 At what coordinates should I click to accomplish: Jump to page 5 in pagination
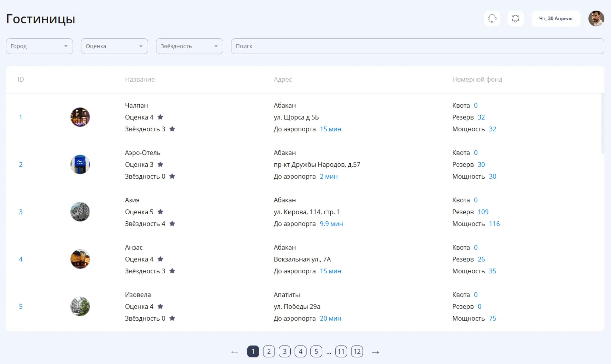tap(316, 351)
